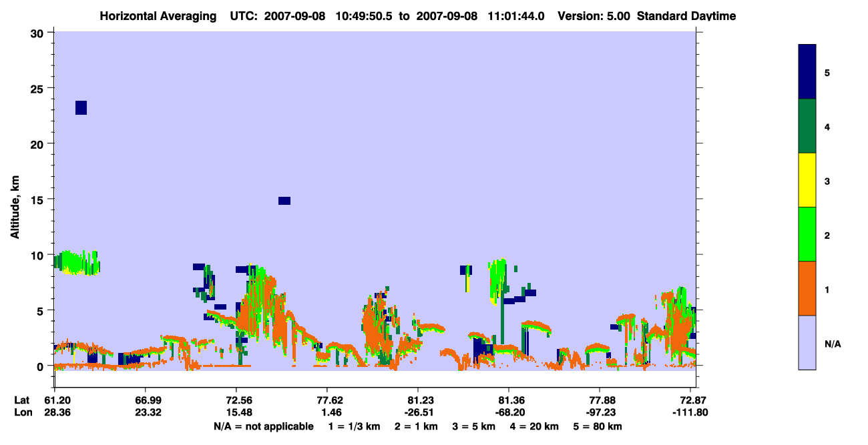Image resolution: width=868 pixels, height=445 pixels.
Task: Click the '3 = 5 km' legend text
Action: click(x=473, y=426)
